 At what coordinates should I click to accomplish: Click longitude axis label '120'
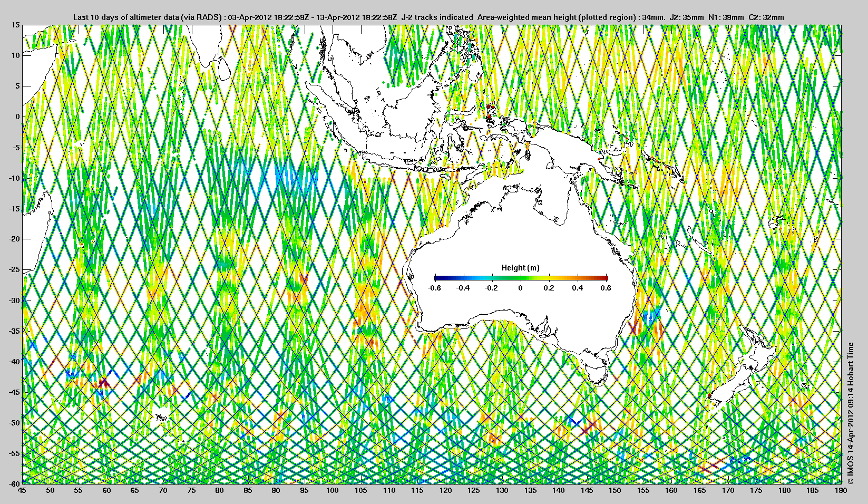[445, 490]
